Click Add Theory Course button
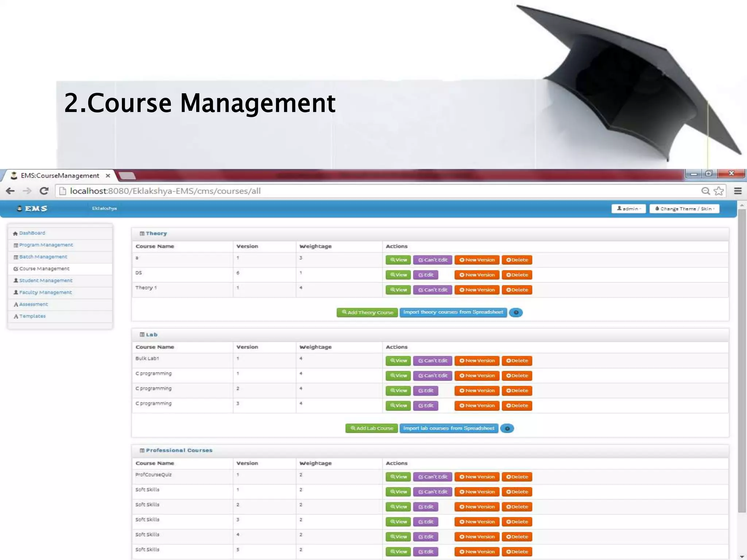This screenshot has width=747, height=560. click(367, 312)
